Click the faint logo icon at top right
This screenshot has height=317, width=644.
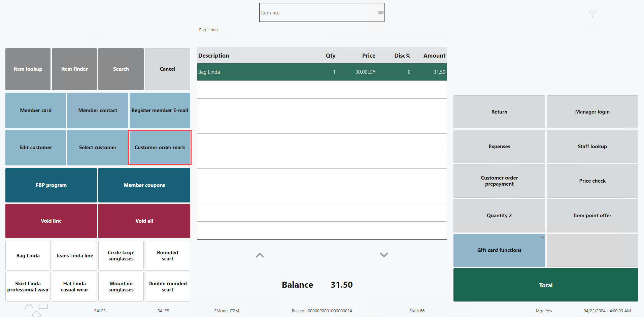[592, 14]
